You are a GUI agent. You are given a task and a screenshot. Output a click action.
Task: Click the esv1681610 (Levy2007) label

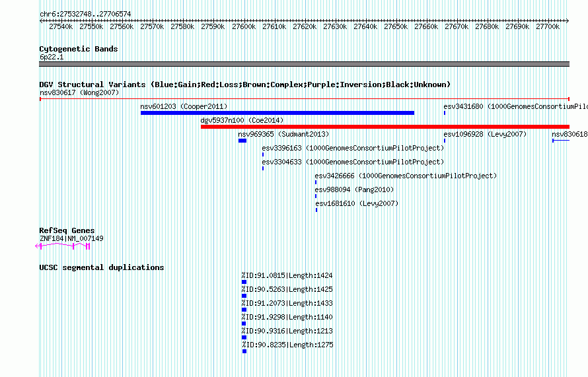point(357,203)
